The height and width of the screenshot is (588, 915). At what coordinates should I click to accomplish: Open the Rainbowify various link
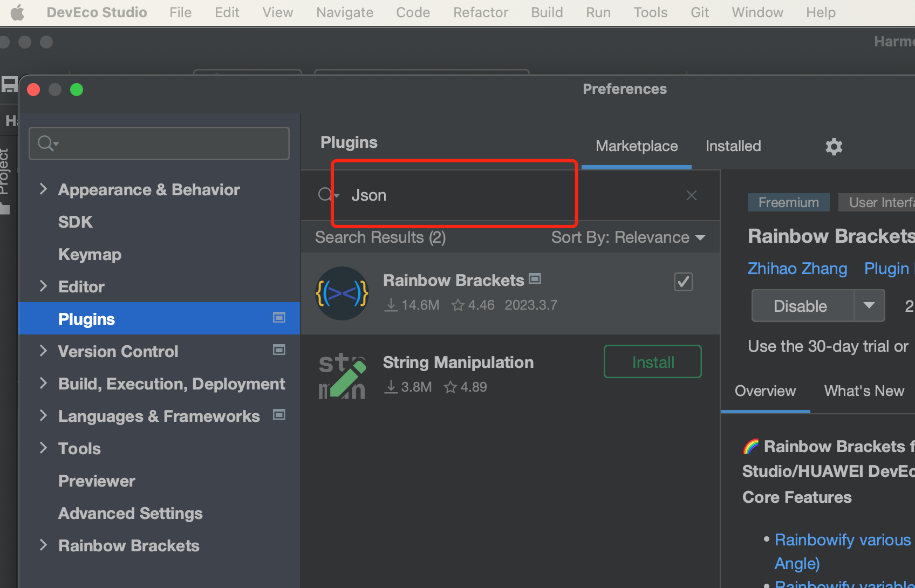coord(843,540)
